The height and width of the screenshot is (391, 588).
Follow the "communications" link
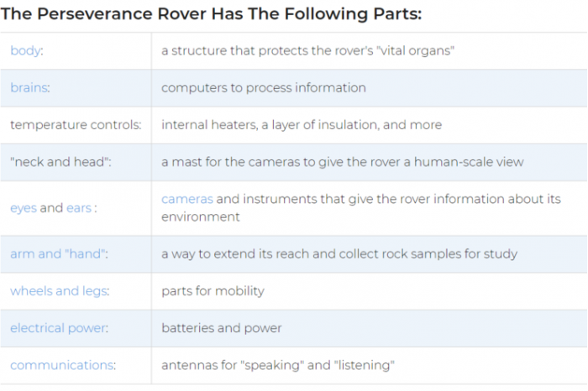(60, 365)
